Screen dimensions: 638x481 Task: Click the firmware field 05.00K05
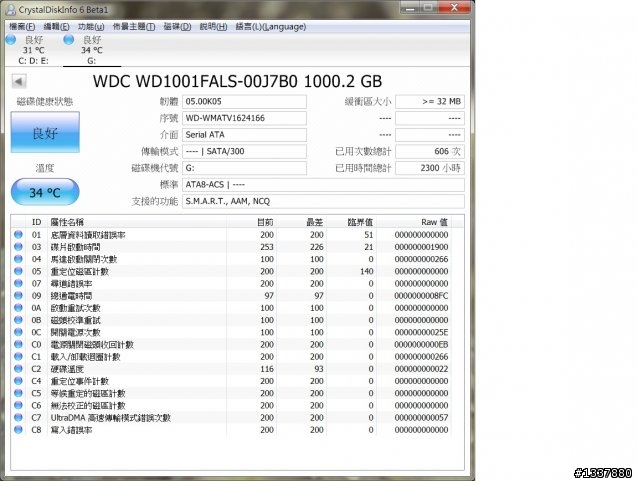244,102
